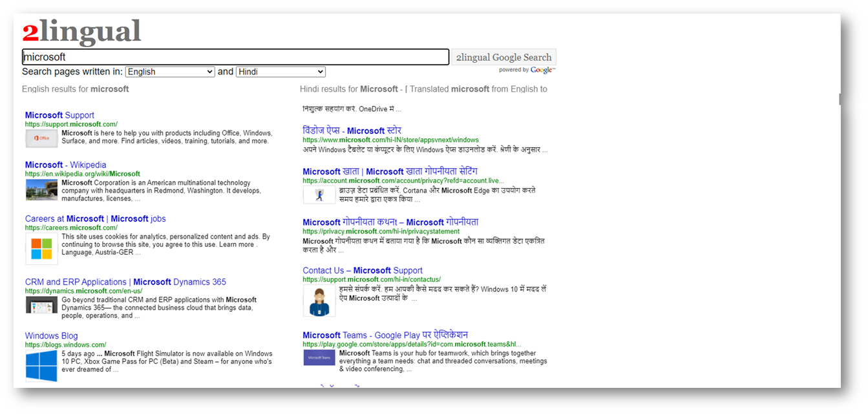Open the विंडोज ऐप्स - Microsoft स्टोर link
Image resolution: width=868 pixels, height=415 pixels.
coord(352,131)
